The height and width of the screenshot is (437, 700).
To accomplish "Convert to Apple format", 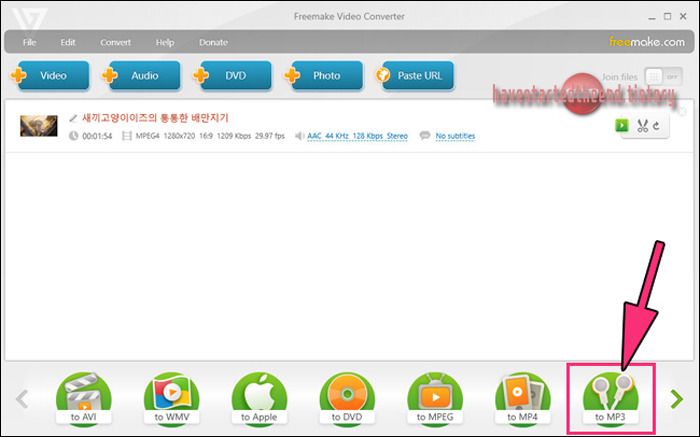I will point(259,399).
